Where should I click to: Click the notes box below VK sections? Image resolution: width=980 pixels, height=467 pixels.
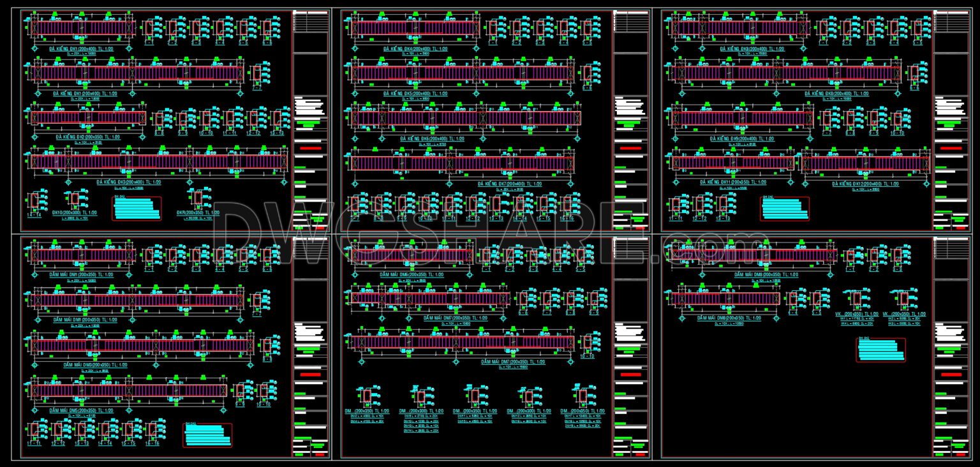pyautogui.click(x=880, y=350)
